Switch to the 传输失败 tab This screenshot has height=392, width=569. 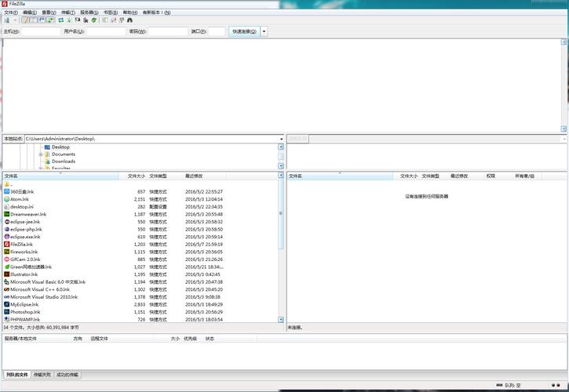[42, 375]
